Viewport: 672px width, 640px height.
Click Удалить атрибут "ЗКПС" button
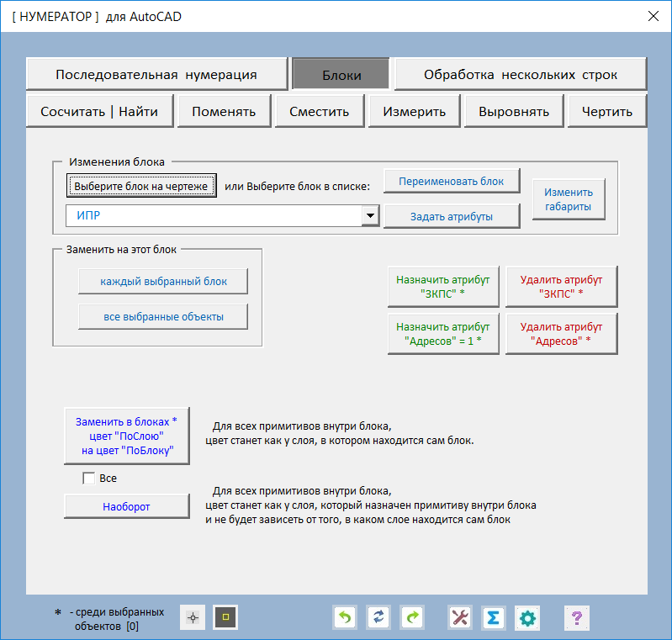click(x=561, y=286)
